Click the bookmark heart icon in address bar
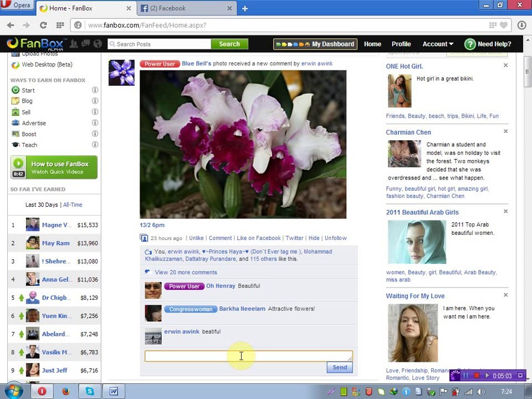Screen dimensions: 532x399 tap(504, 25)
